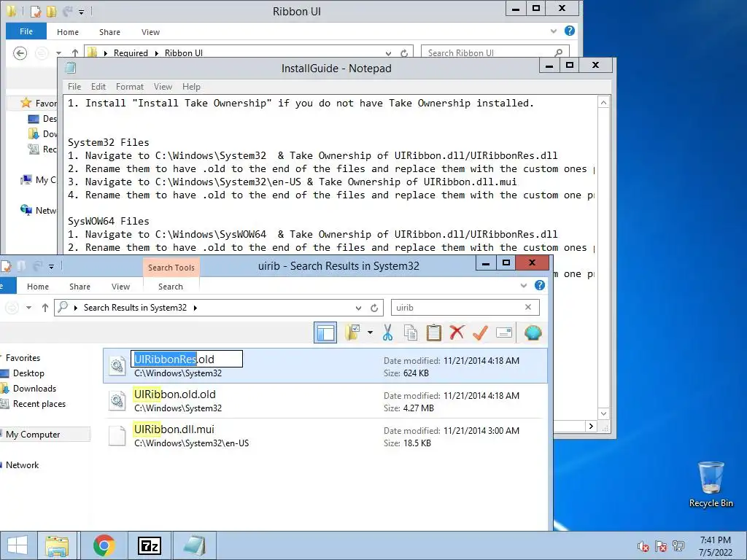Select My Computer in search window sidebar
Image resolution: width=747 pixels, height=560 pixels.
[33, 435]
